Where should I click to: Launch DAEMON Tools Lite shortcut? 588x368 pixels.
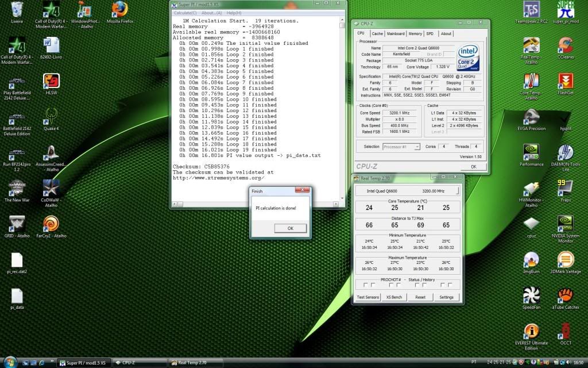pos(566,154)
